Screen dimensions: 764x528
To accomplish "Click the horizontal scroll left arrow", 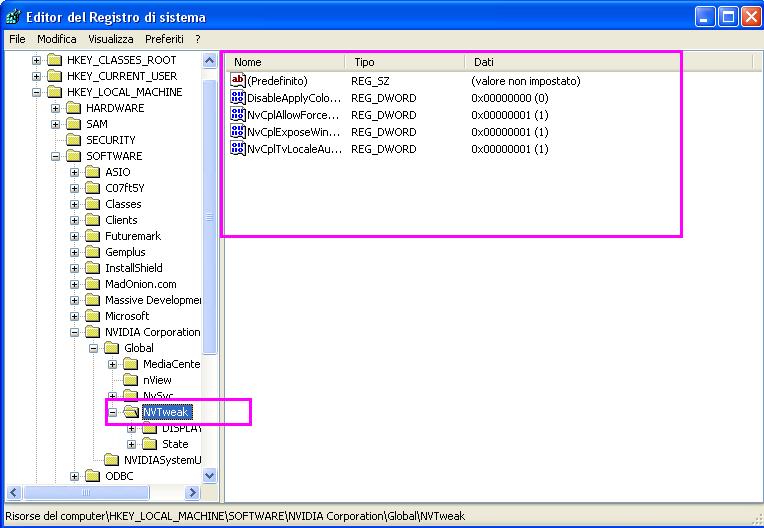I will point(14,492).
